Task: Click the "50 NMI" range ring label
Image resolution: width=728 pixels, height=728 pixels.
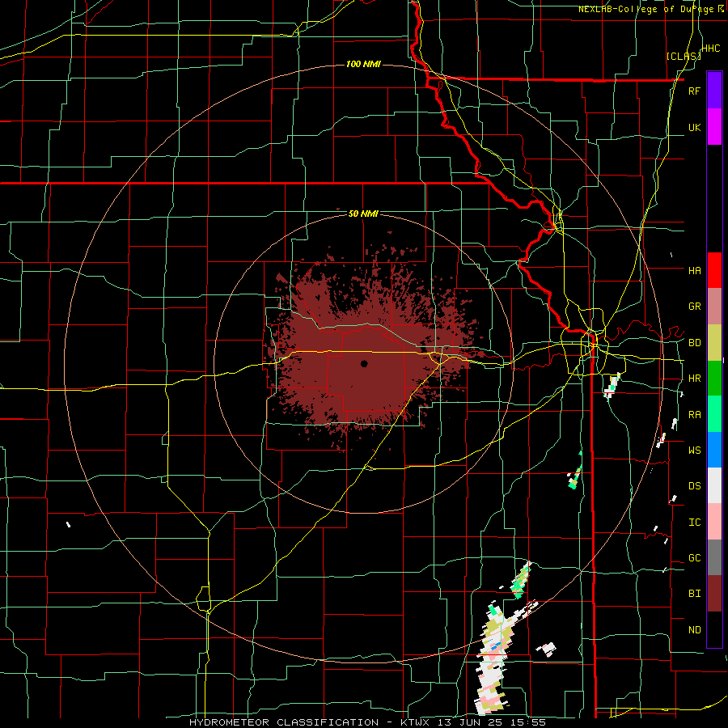Action: (363, 214)
